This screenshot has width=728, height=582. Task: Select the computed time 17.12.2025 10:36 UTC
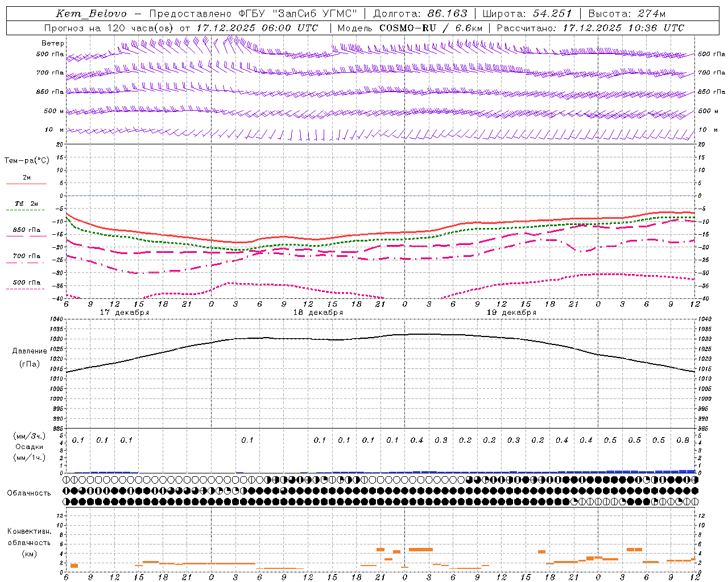pos(623,28)
